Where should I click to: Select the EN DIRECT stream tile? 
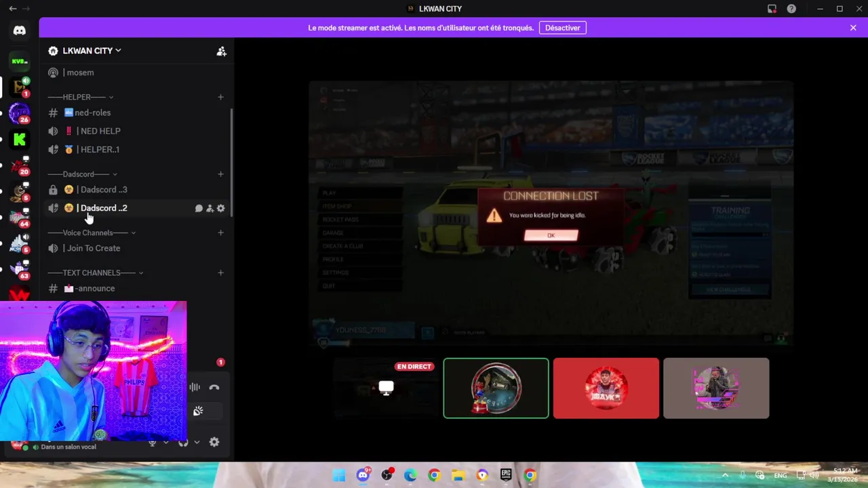pos(386,388)
